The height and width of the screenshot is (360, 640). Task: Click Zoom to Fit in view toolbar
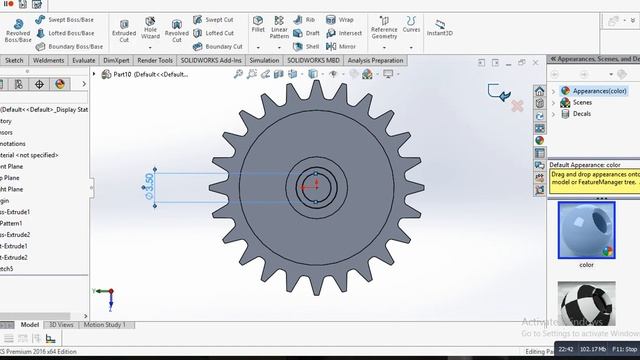click(238, 74)
